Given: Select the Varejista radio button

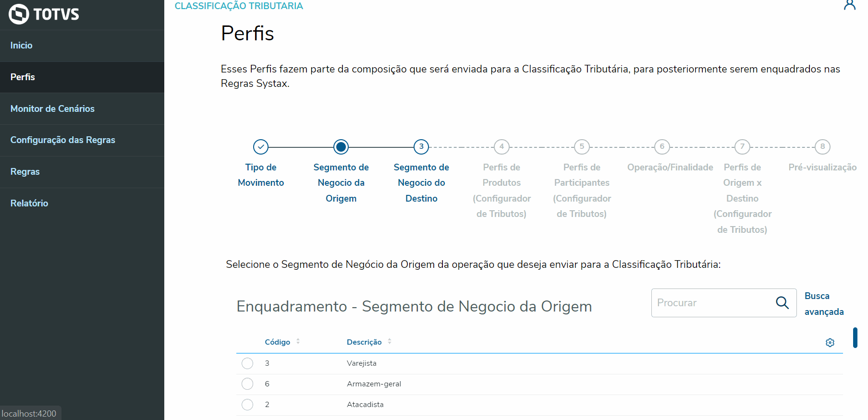Looking at the screenshot, I should pos(247,363).
